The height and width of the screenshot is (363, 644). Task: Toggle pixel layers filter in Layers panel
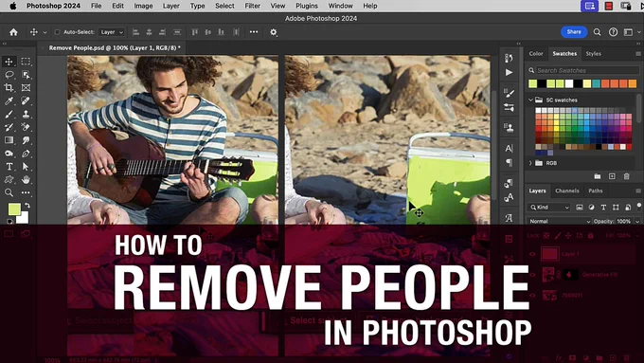(x=579, y=208)
